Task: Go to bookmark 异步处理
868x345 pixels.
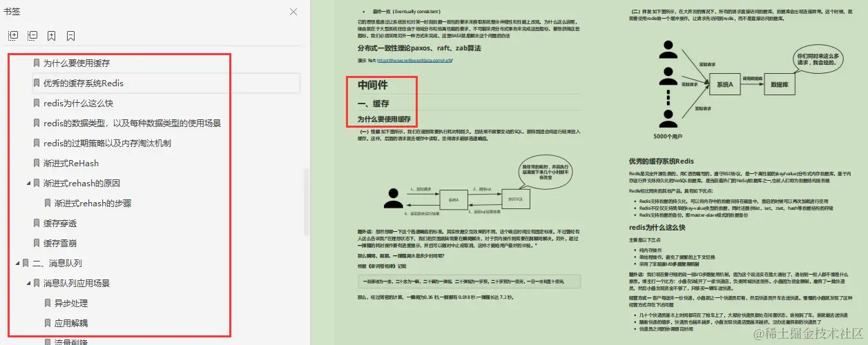Action: (x=71, y=303)
